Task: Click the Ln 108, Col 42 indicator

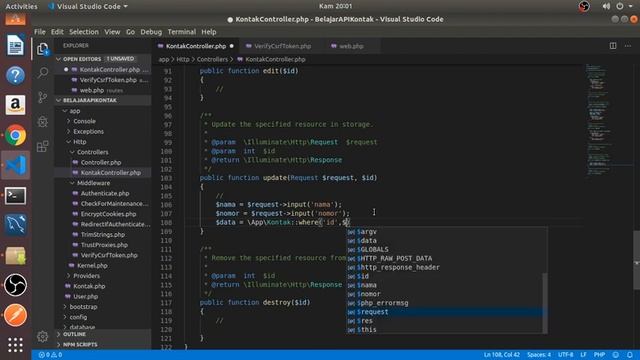Action: (502, 355)
